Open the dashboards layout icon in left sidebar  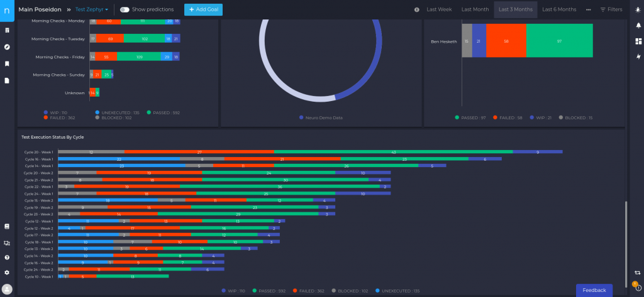point(7,30)
